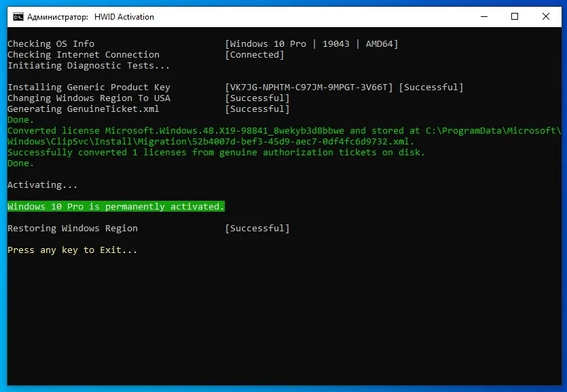Viewport: 567px width, 392px height.
Task: Click '[Successful]' on the Generating GenuineTicket.xml line
Action: pos(257,109)
